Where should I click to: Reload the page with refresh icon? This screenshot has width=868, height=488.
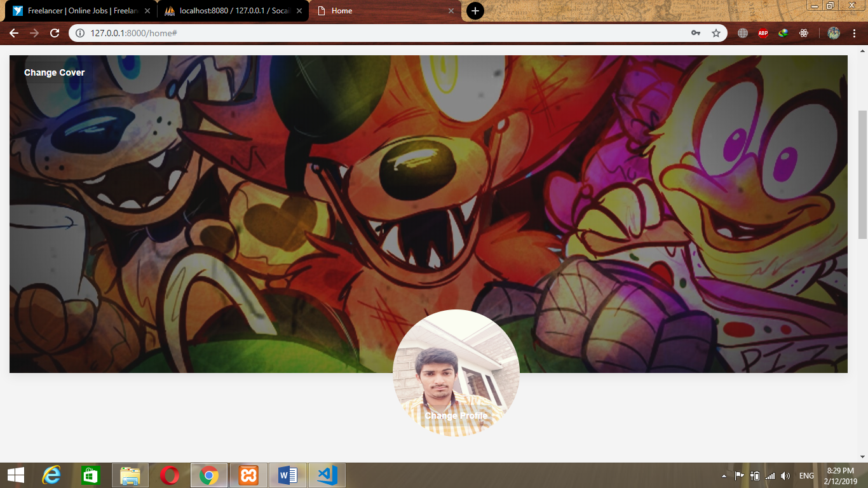(55, 33)
